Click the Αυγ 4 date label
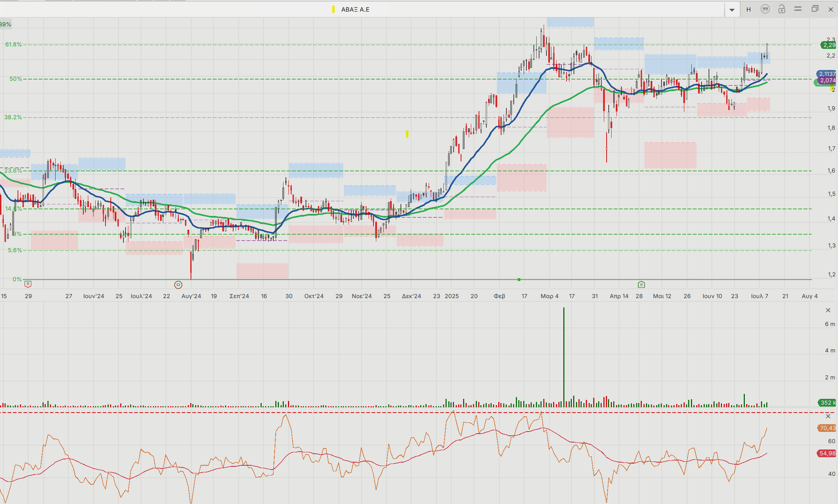Image resolution: width=838 pixels, height=504 pixels. (810, 296)
